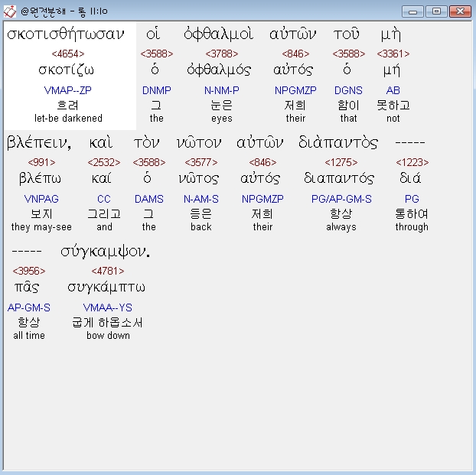
Task: Click Strong's number <4781>
Action: tap(108, 271)
